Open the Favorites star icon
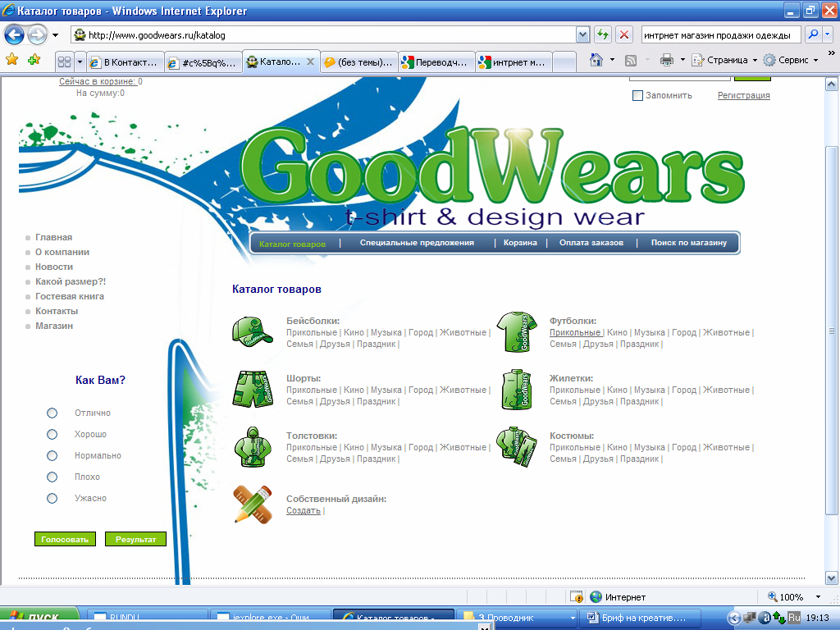This screenshot has width=840, height=630. tap(11, 60)
